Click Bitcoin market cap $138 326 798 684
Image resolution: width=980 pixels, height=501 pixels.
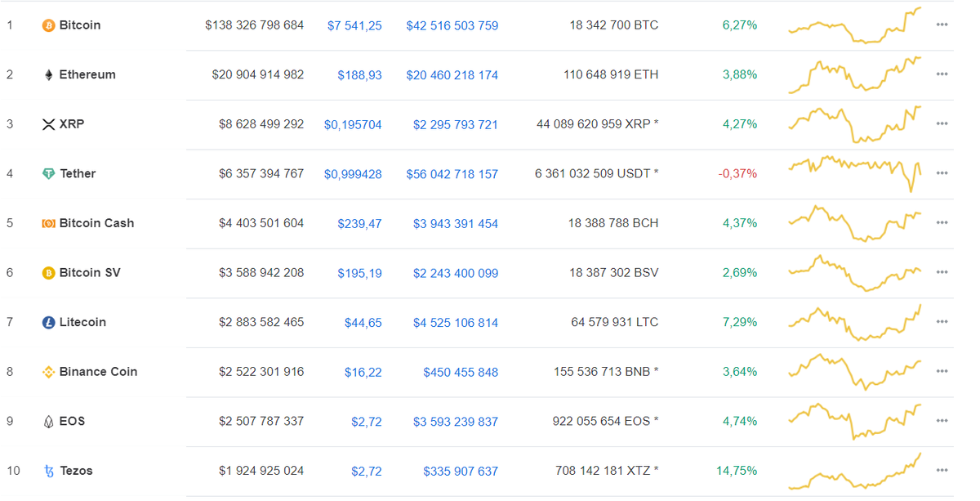point(255,25)
